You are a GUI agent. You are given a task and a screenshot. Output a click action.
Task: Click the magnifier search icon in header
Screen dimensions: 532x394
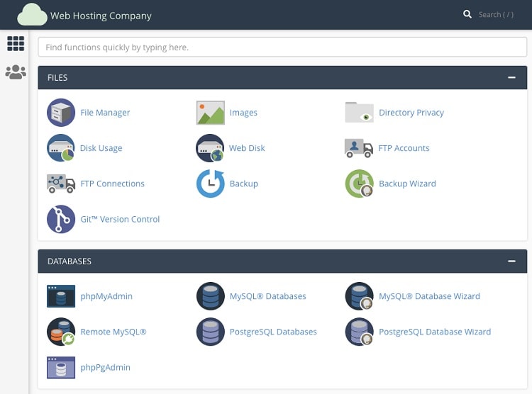click(467, 14)
